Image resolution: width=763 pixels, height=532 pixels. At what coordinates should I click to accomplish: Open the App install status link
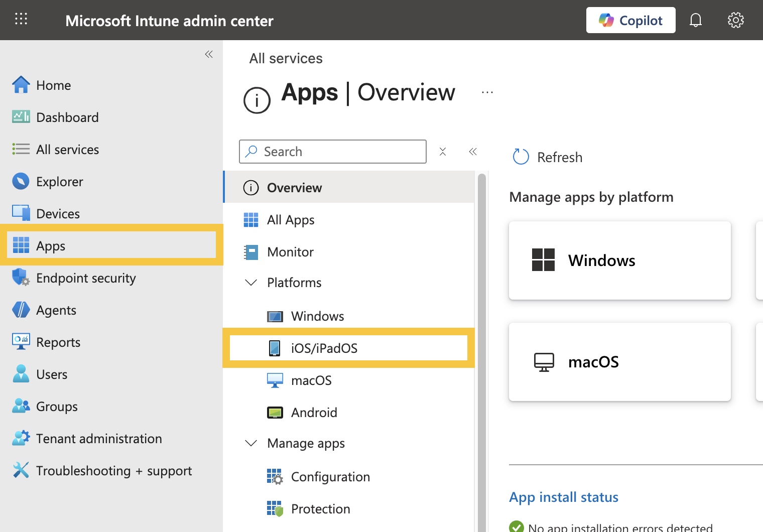(563, 497)
